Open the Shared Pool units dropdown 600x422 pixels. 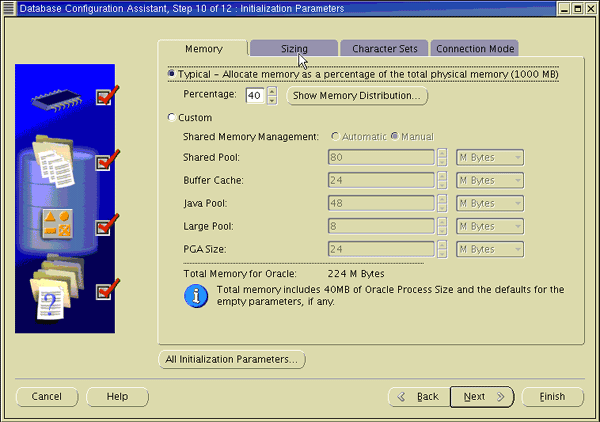point(490,157)
